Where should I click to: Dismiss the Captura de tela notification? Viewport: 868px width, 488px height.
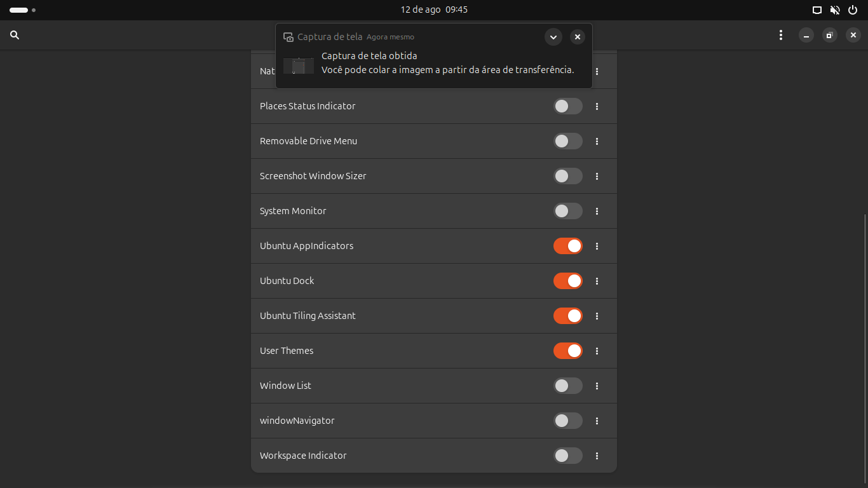click(577, 37)
